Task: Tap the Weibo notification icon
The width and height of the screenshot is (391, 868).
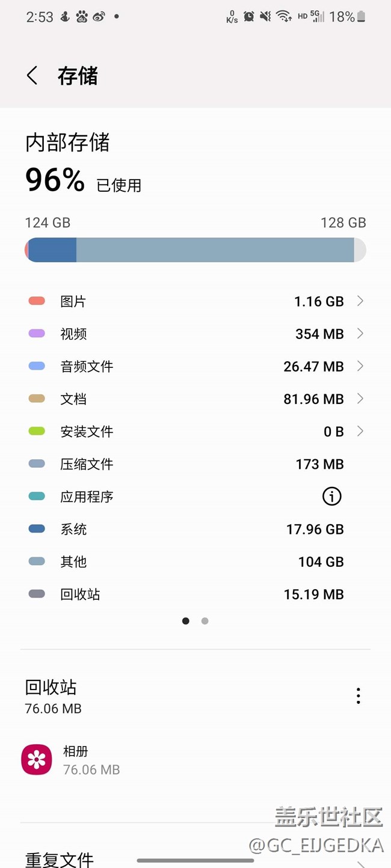Action: click(99, 17)
